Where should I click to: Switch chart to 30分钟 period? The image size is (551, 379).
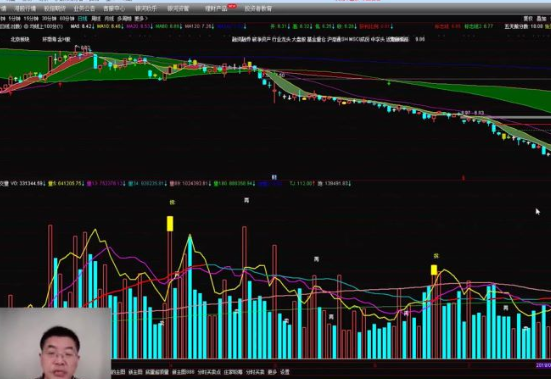48,19
